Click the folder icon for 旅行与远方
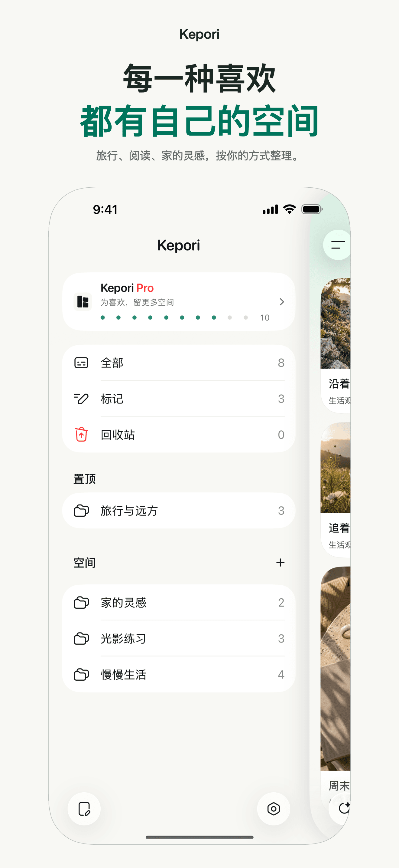This screenshot has height=868, width=399. pyautogui.click(x=81, y=511)
